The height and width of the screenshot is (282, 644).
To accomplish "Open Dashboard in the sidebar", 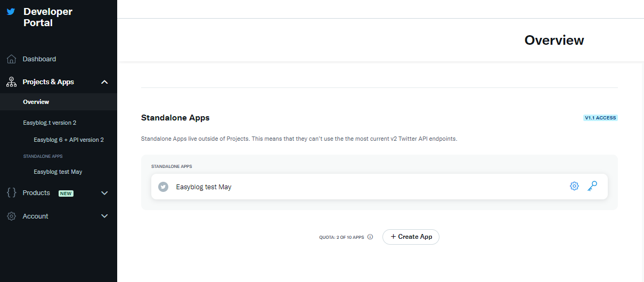I will [x=39, y=59].
